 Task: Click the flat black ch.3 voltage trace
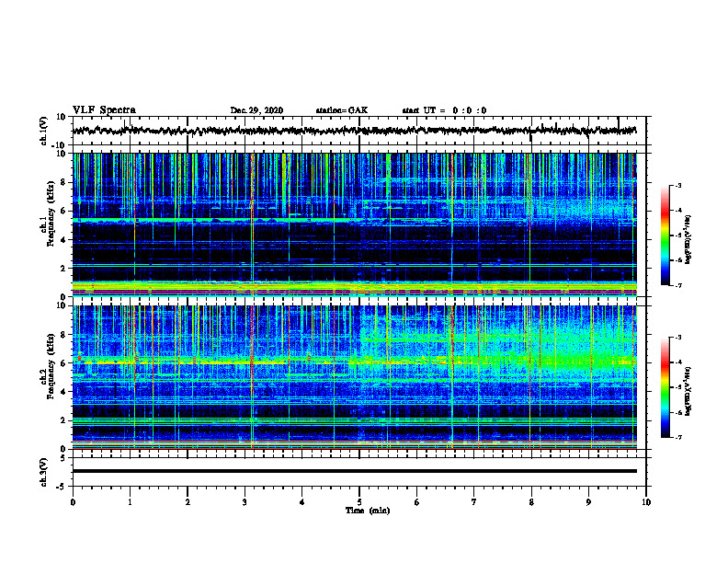click(x=355, y=471)
